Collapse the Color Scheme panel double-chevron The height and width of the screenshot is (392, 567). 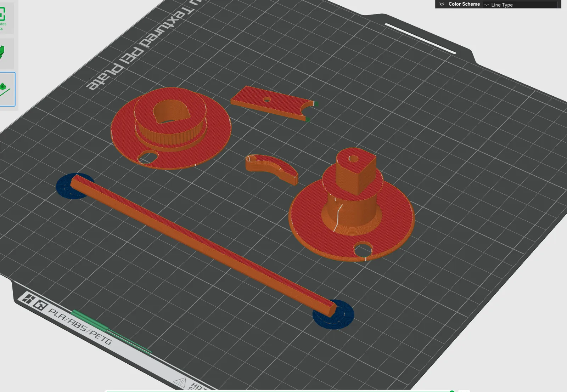(x=442, y=4)
